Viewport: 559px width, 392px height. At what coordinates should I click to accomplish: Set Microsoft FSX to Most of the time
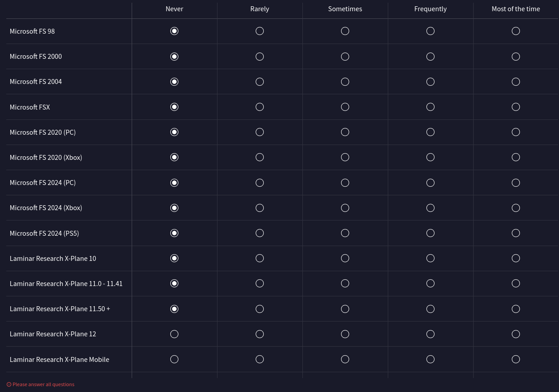(516, 107)
